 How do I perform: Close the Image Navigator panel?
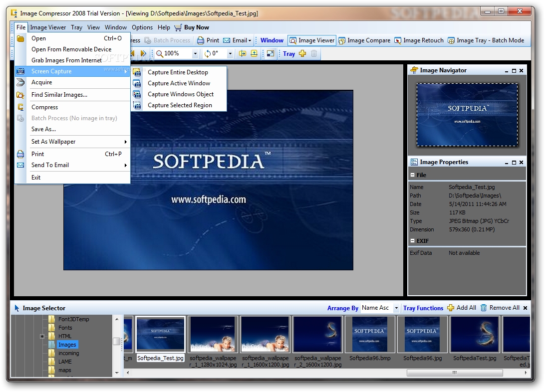[x=521, y=70]
